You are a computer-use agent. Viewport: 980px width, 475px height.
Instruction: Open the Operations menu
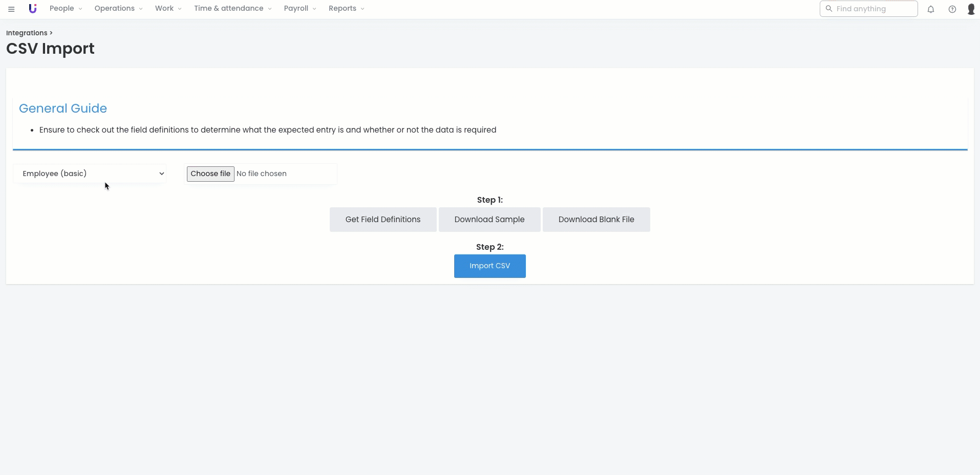[x=118, y=9]
